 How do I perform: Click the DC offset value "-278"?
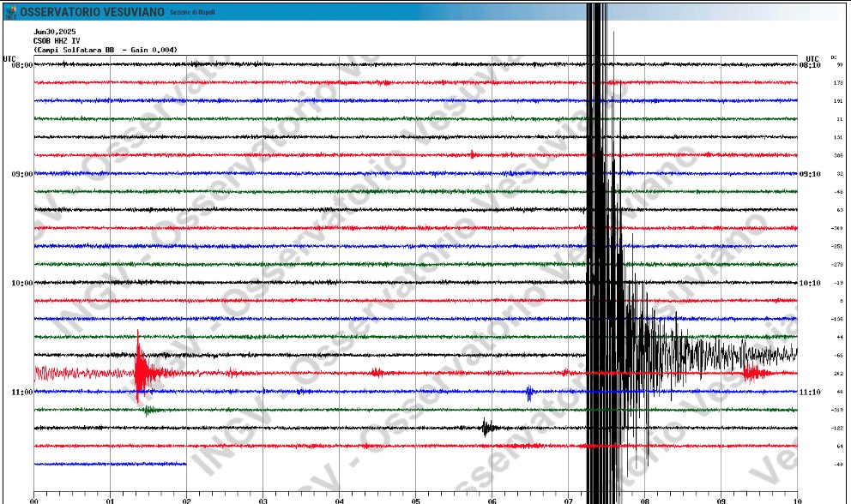click(837, 265)
